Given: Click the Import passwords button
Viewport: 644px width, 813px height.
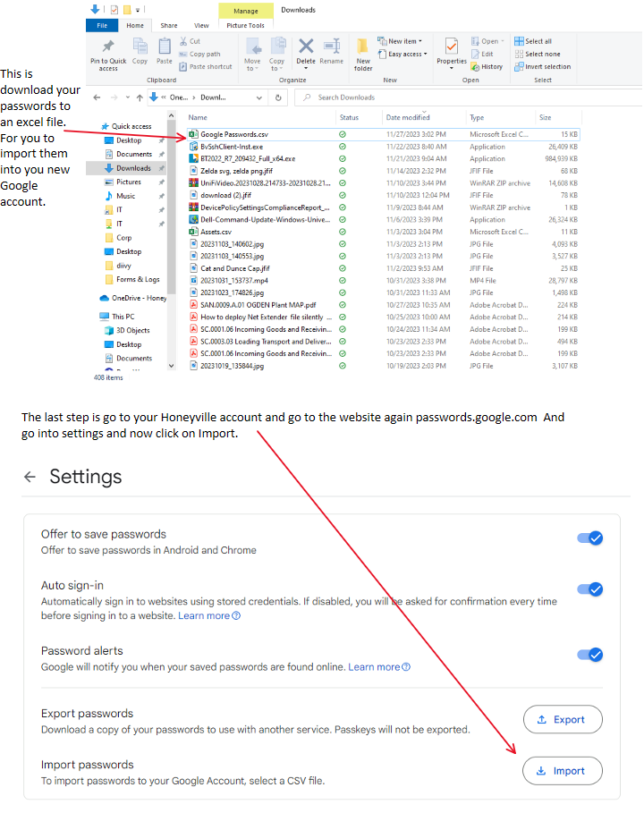Looking at the screenshot, I should (562, 771).
